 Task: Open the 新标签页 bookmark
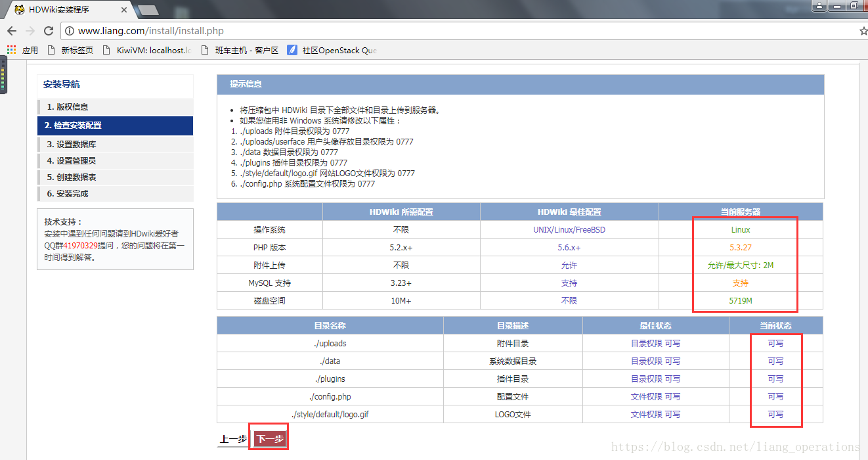tap(71, 50)
